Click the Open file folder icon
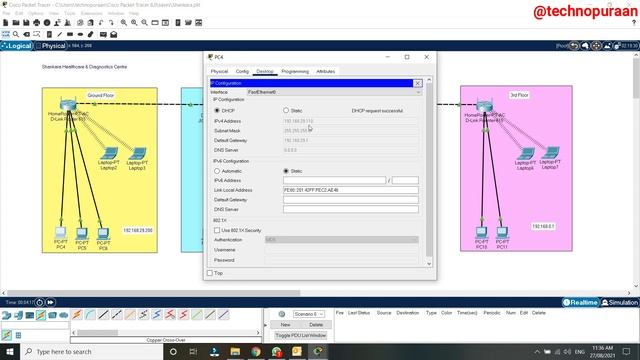This screenshot has width=640, height=360. tap(16, 23)
